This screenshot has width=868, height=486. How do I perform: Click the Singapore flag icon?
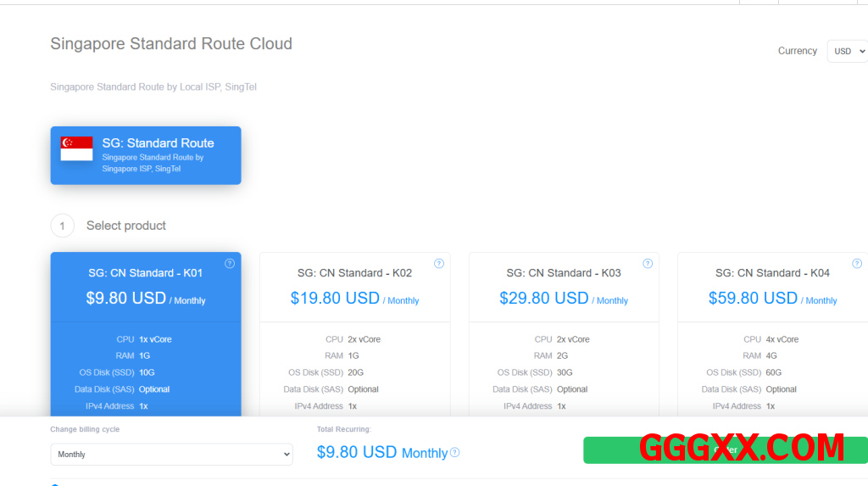click(76, 148)
